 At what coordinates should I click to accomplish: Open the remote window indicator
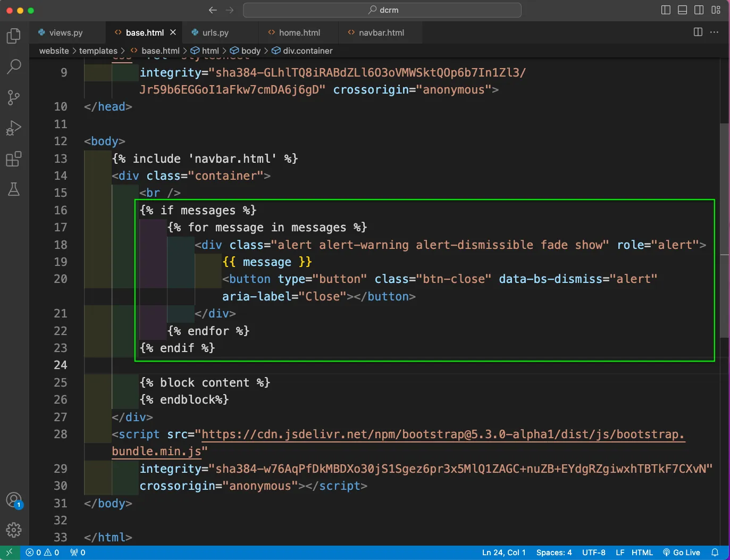[10, 553]
